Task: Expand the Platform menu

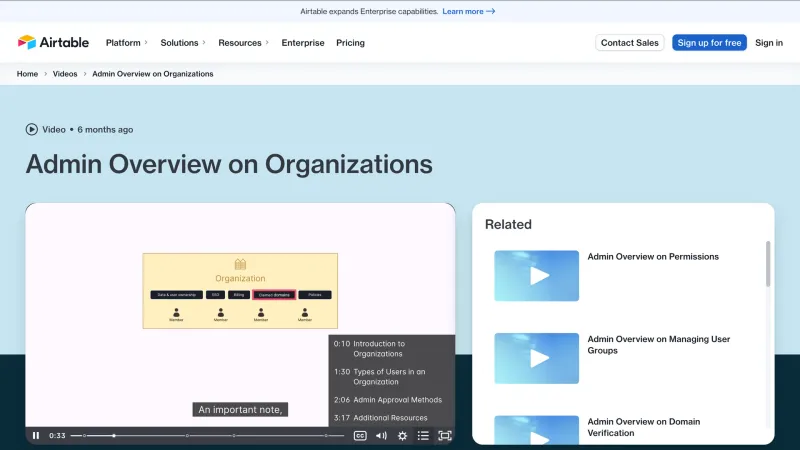Action: pyautogui.click(x=127, y=43)
